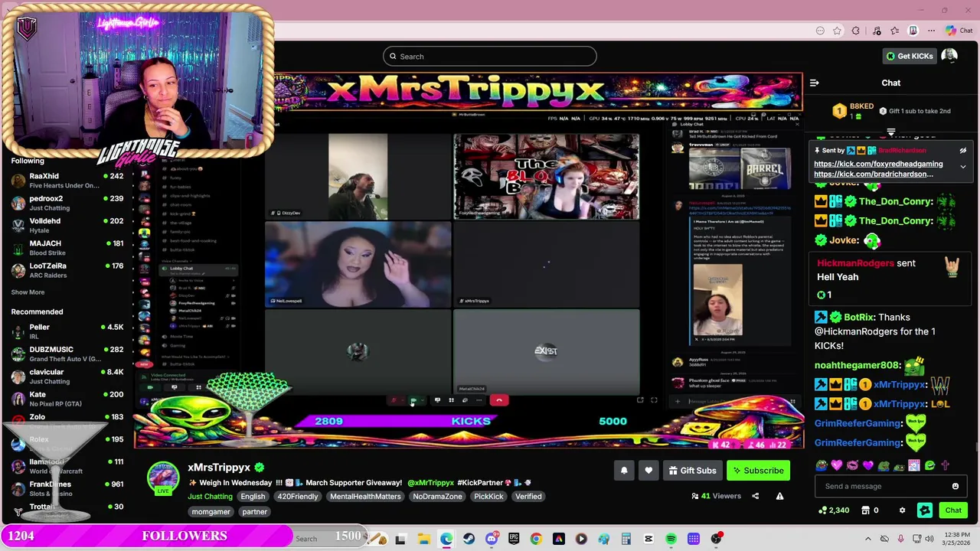Click the momgamer tag
The width and height of the screenshot is (980, 551).
pyautogui.click(x=211, y=512)
